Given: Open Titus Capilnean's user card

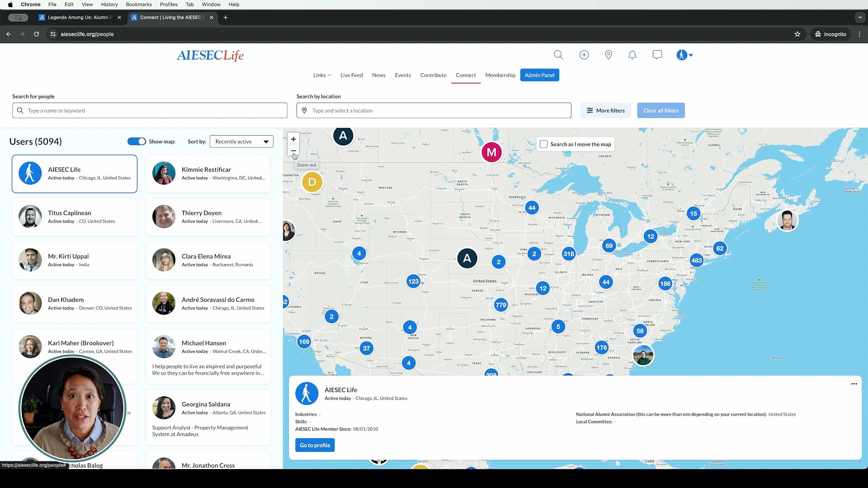Looking at the screenshot, I should [x=75, y=217].
